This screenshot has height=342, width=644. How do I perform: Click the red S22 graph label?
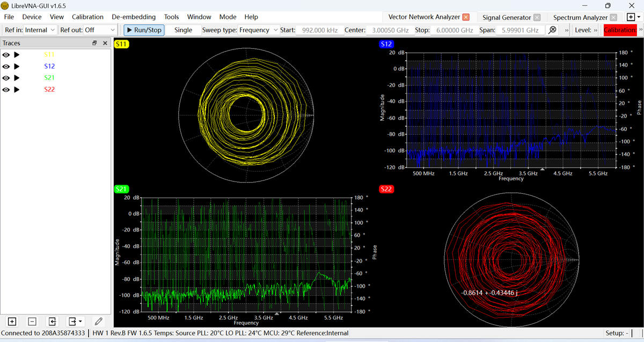pyautogui.click(x=386, y=189)
